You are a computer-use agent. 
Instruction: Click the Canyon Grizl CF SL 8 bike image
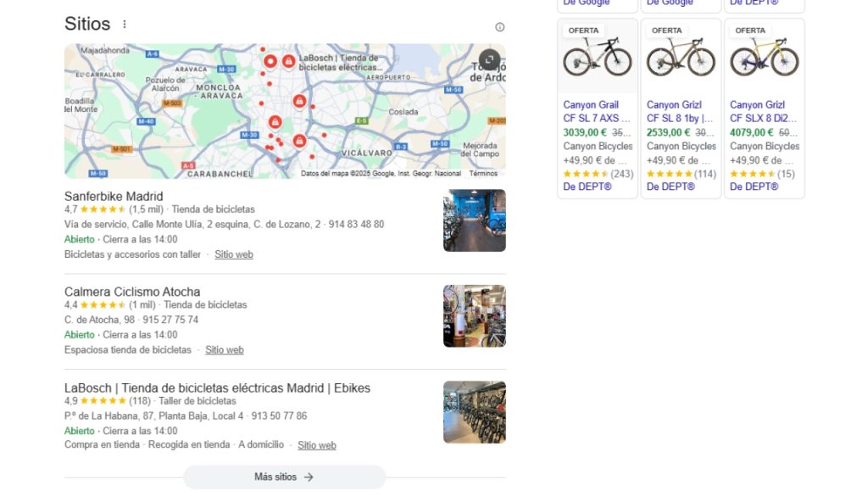pos(681,58)
